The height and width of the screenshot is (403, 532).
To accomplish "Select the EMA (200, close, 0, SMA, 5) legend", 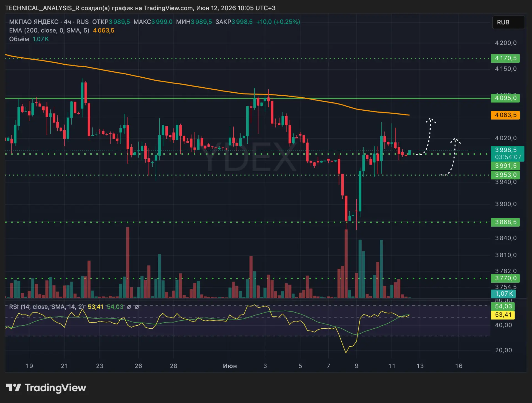I will point(49,31).
